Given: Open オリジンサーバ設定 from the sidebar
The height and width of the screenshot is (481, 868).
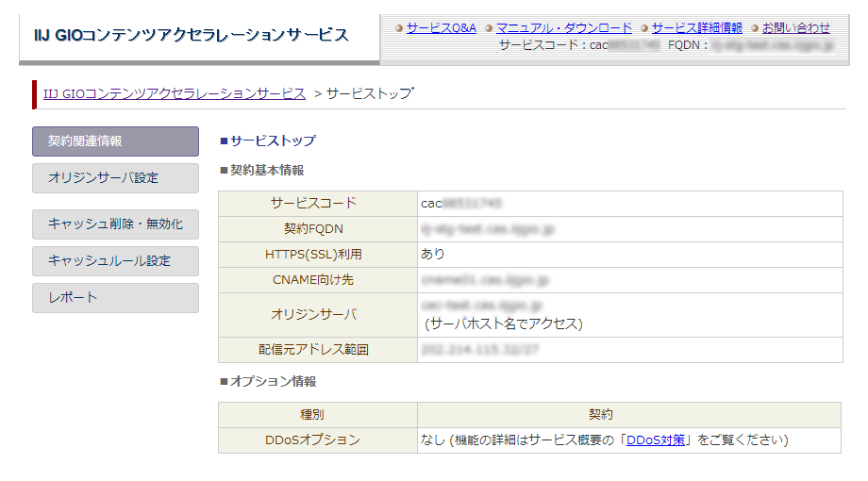Looking at the screenshot, I should [115, 178].
